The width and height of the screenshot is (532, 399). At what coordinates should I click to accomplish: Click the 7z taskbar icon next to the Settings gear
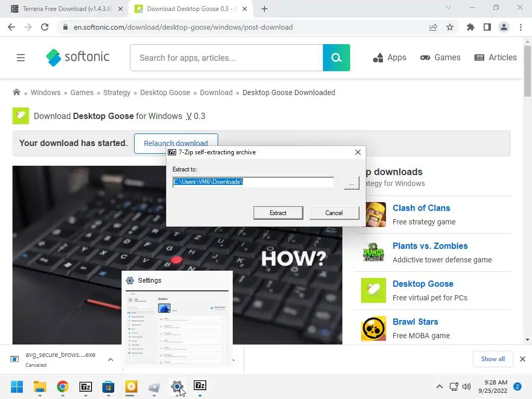pyautogui.click(x=200, y=386)
